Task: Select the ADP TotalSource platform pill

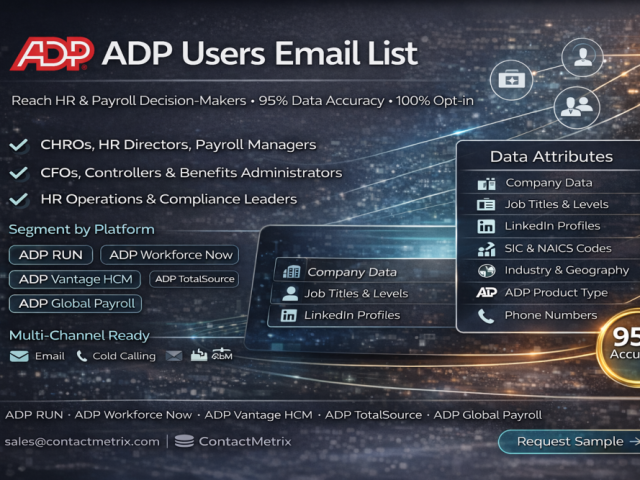Action: 194,279
